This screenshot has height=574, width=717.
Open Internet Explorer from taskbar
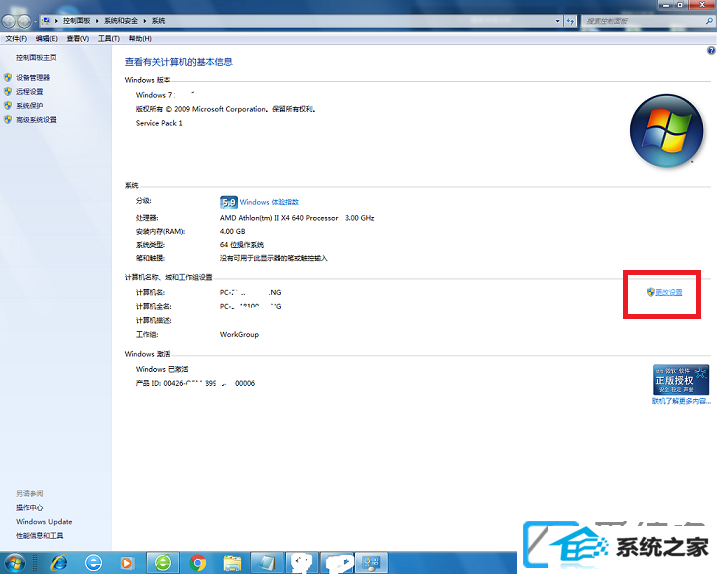[59, 563]
